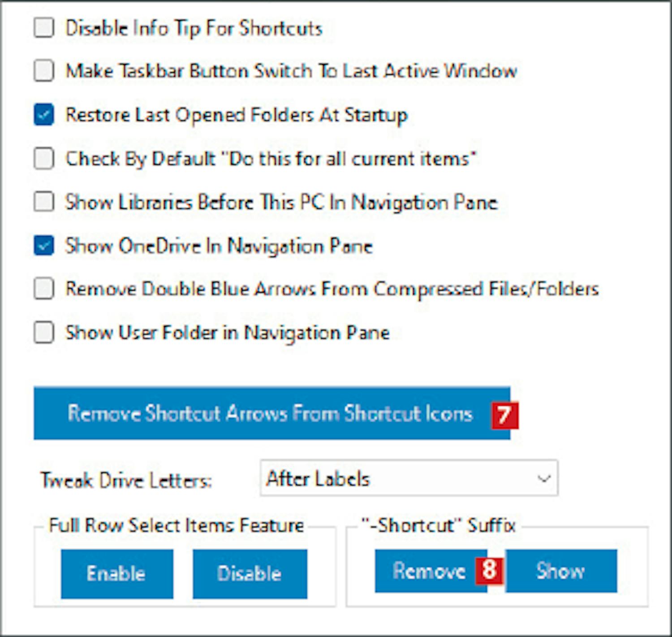Click the Restore Last Opened Folders label text
This screenshot has width=672, height=637.
237,115
